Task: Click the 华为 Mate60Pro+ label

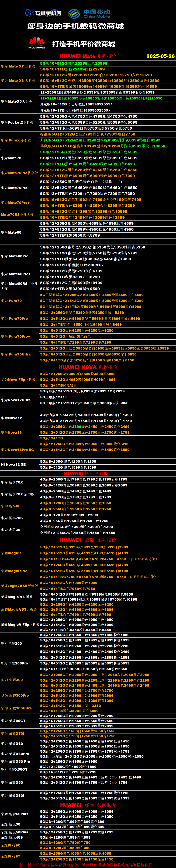Action: tap(16, 274)
